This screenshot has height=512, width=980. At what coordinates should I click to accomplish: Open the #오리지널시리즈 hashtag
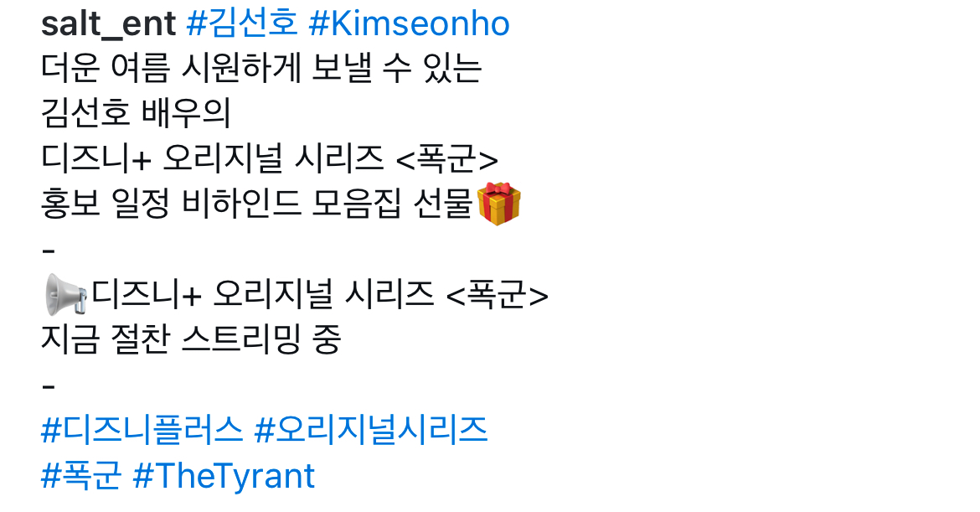pos(371,430)
